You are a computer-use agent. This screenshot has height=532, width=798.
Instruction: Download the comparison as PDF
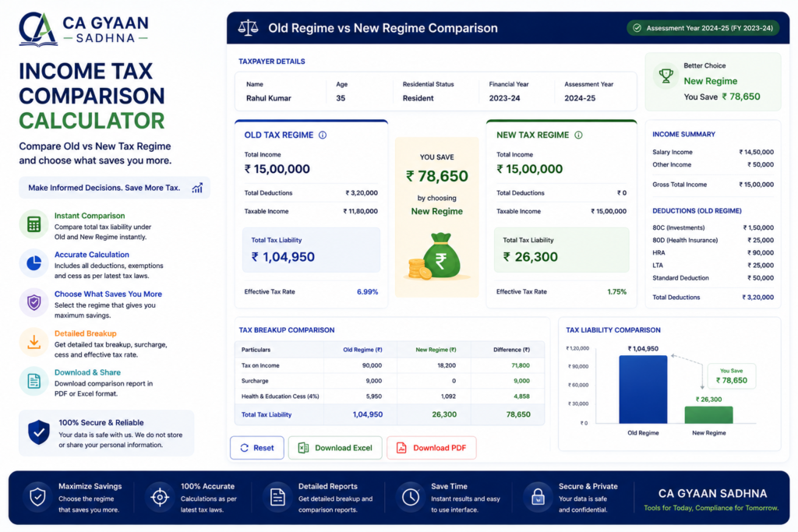(432, 448)
